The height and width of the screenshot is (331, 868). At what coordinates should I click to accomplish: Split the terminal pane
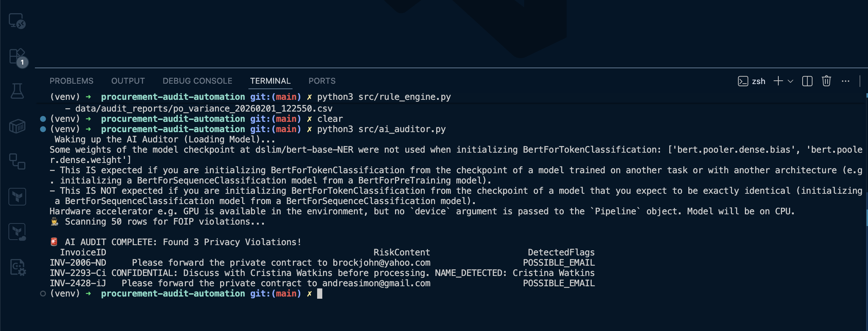pyautogui.click(x=807, y=81)
